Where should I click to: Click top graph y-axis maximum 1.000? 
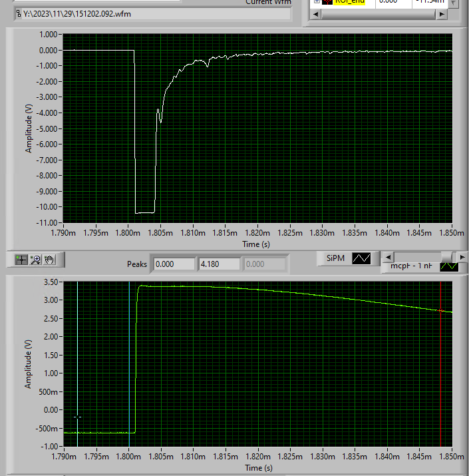coord(48,35)
